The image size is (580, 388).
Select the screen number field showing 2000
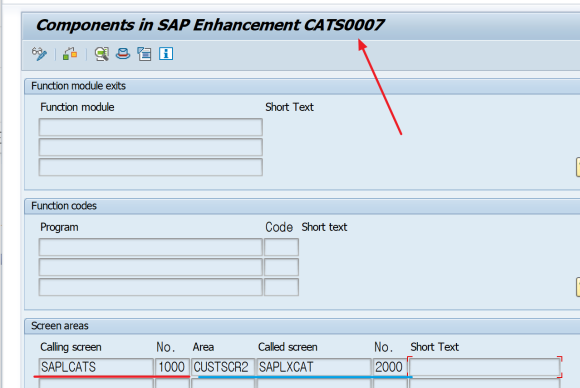coord(390,367)
